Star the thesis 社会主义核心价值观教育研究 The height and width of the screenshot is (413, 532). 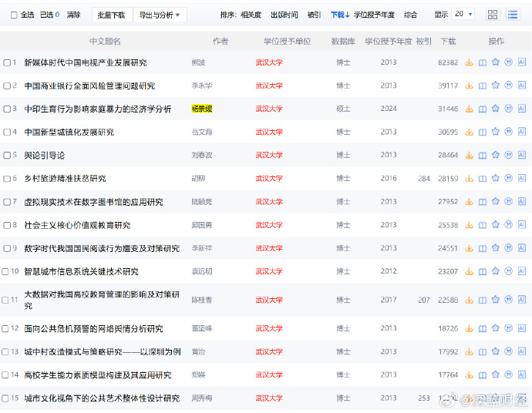click(x=496, y=225)
